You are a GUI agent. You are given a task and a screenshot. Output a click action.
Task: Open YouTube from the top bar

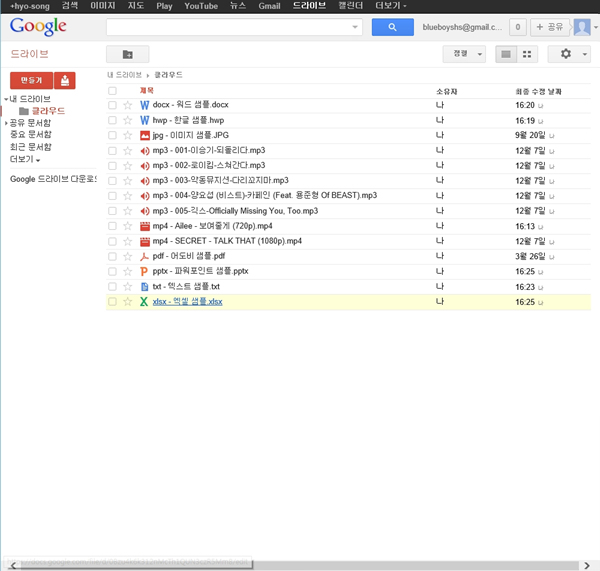click(201, 6)
